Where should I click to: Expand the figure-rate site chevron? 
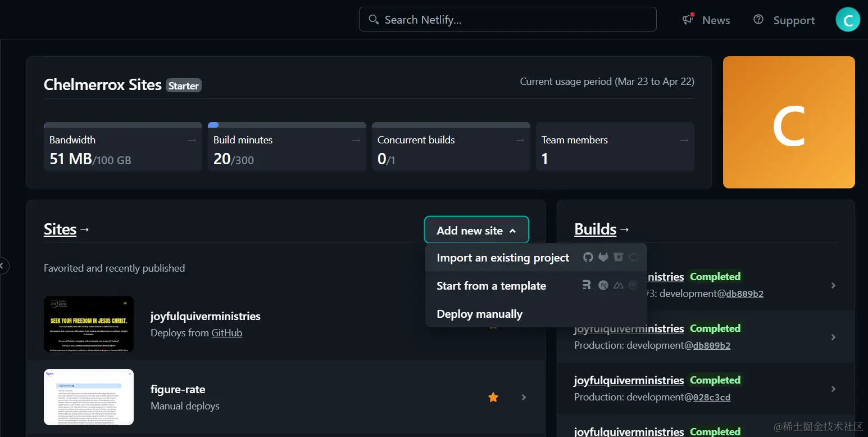pyautogui.click(x=524, y=398)
